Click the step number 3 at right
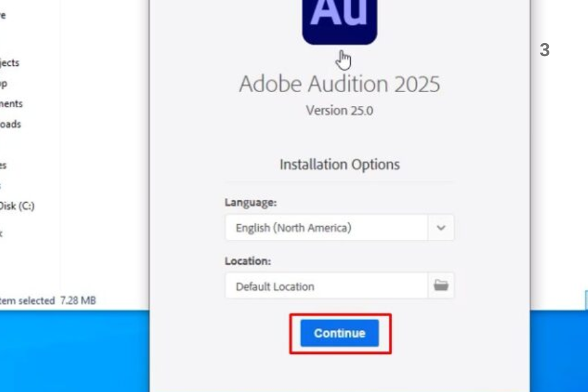 545,50
